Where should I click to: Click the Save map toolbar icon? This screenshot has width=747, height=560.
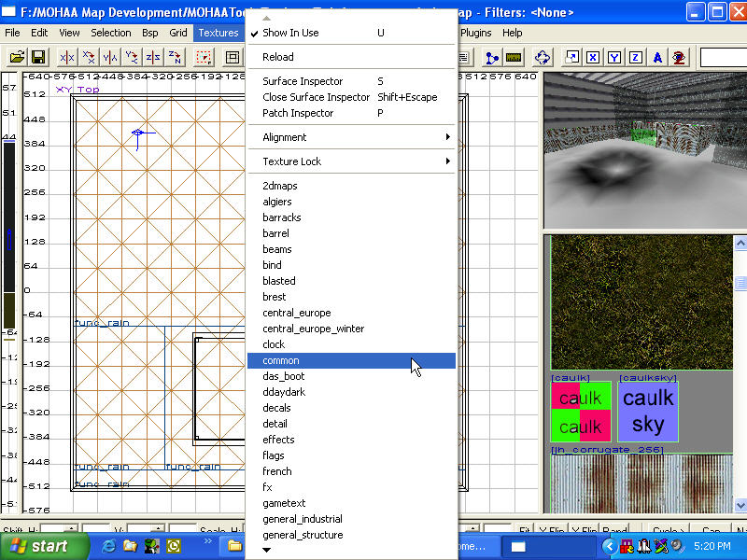(39, 57)
